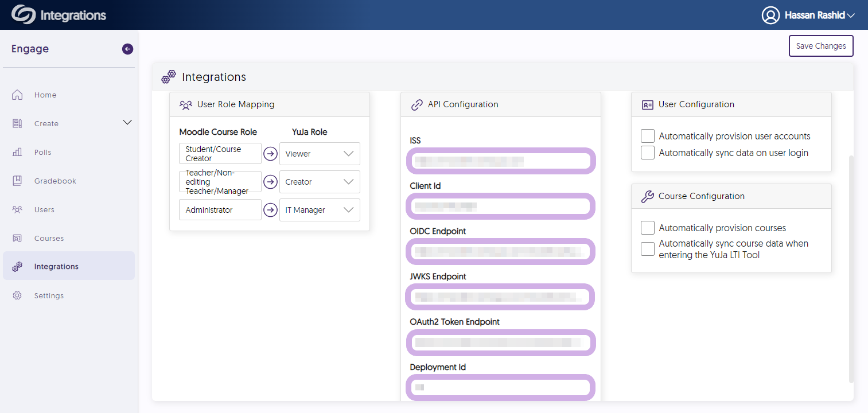Image resolution: width=868 pixels, height=413 pixels.
Task: Click the user profile avatar icon
Action: coord(770,15)
